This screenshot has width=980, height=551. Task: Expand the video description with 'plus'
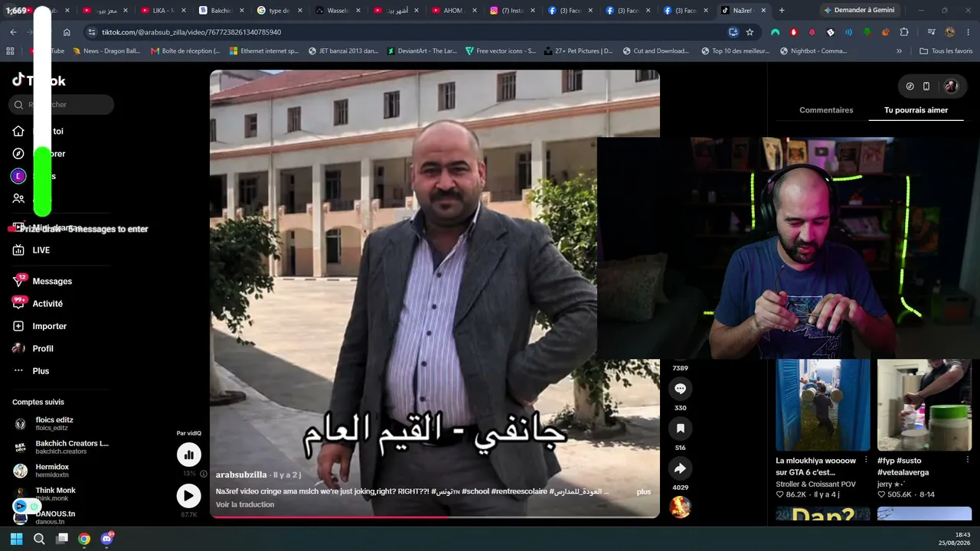[x=644, y=492]
